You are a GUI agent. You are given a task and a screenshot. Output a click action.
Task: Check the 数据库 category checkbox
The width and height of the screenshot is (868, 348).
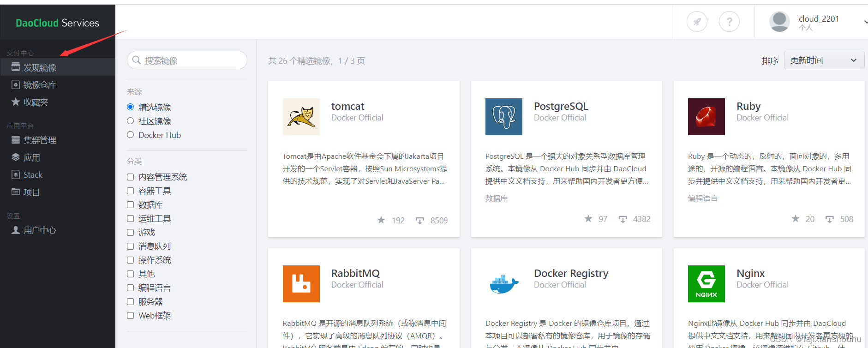(x=131, y=204)
